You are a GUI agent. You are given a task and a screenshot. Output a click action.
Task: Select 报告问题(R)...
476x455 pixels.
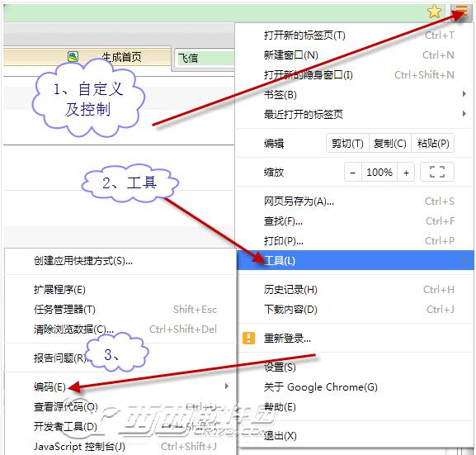click(x=120, y=358)
